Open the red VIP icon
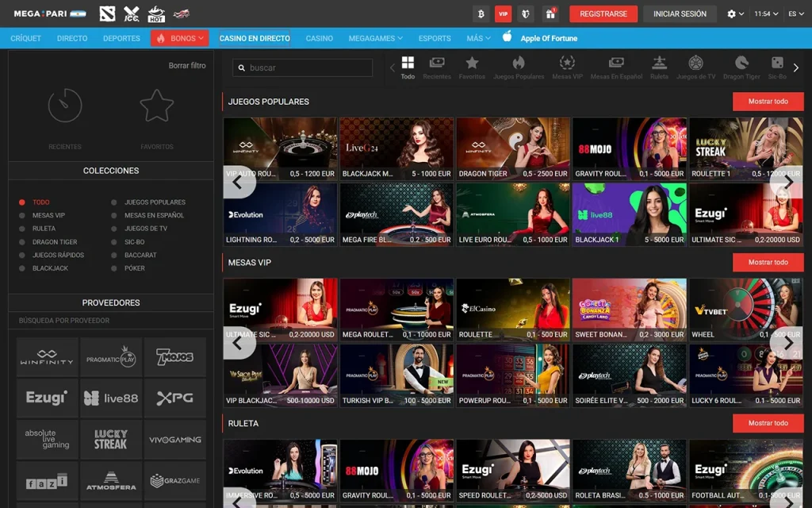Viewport: 812px width, 508px height. click(x=504, y=14)
